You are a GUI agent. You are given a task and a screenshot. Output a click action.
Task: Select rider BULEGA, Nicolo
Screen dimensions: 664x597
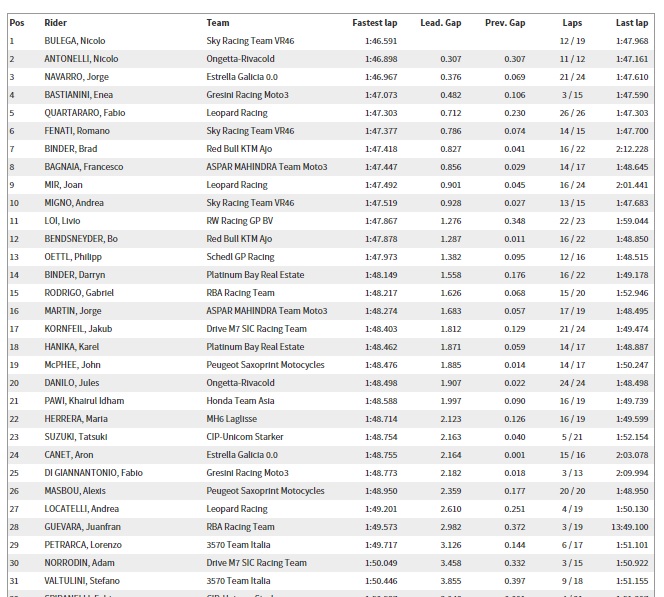click(75, 41)
